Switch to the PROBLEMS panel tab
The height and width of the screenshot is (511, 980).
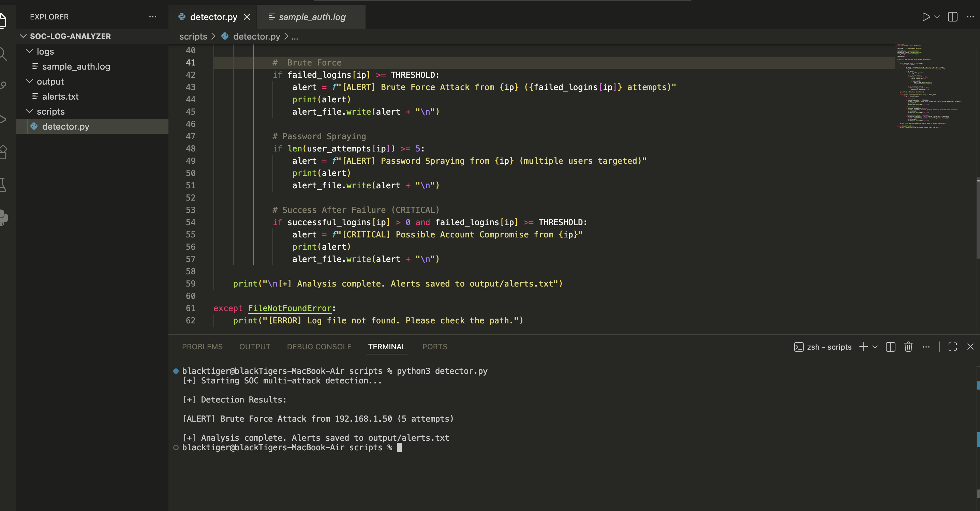point(202,347)
